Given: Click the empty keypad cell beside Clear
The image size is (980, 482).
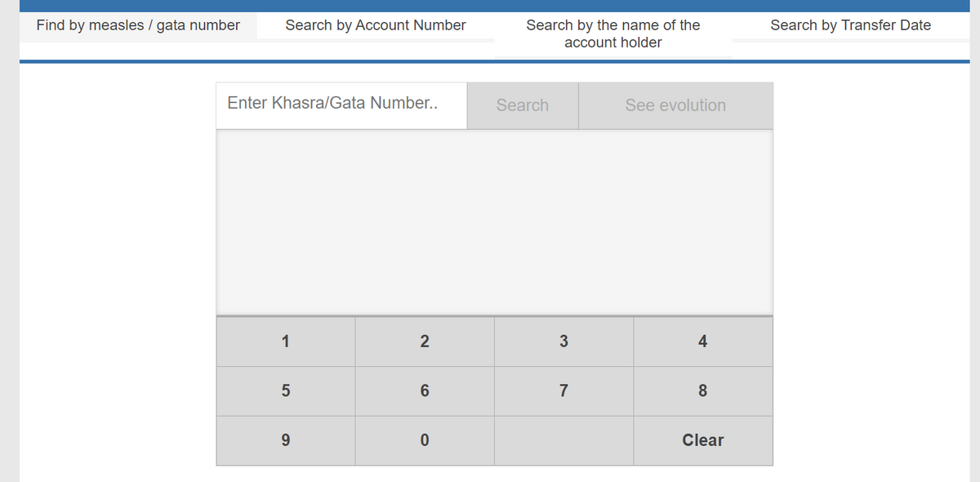Looking at the screenshot, I should point(563,440).
